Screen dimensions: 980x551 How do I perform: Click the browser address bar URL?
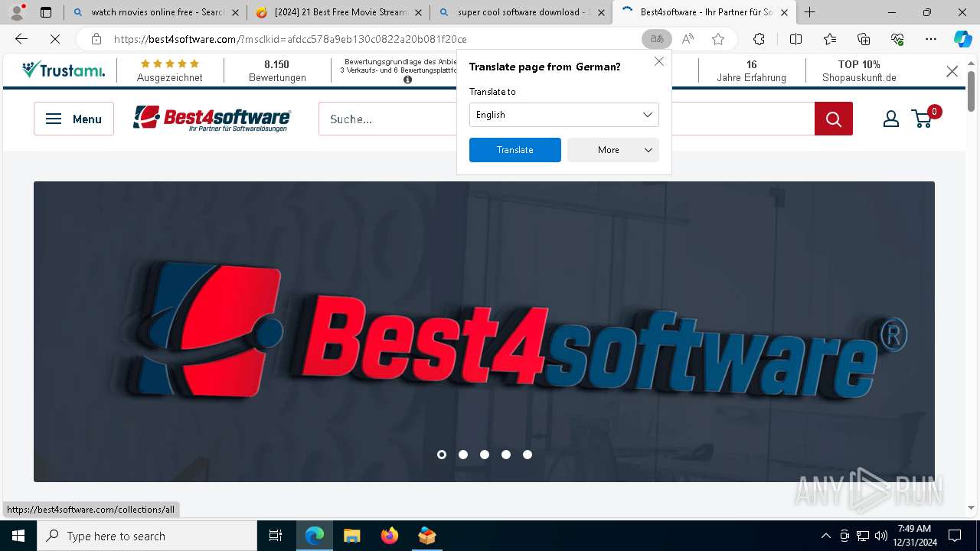click(291, 39)
